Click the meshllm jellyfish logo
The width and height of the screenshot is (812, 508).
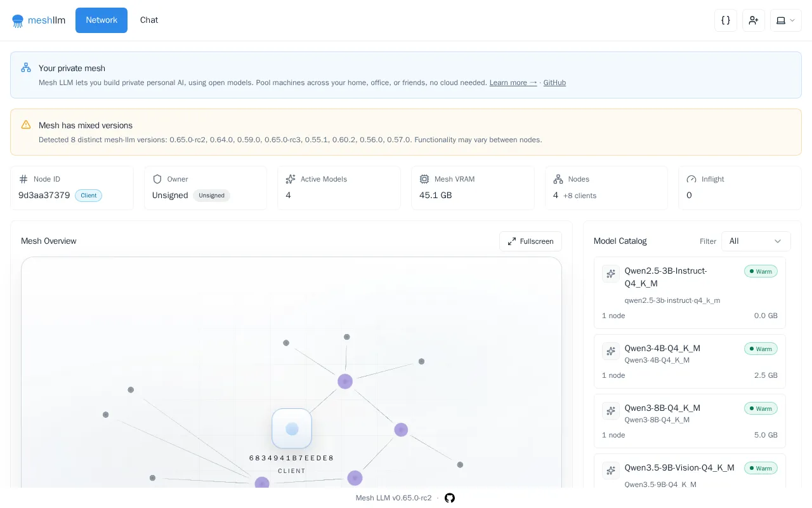[18, 20]
